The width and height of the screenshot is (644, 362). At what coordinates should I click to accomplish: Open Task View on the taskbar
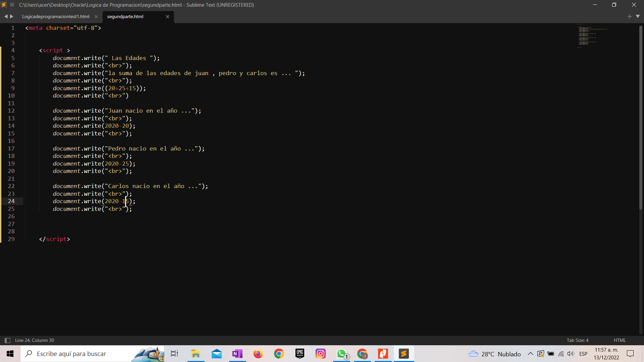[x=174, y=354]
